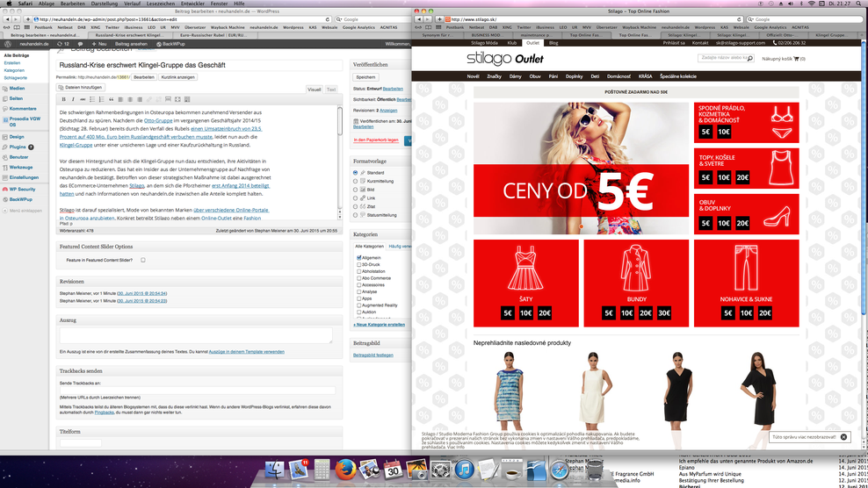Open WP Security in admin sidebar

(22, 190)
